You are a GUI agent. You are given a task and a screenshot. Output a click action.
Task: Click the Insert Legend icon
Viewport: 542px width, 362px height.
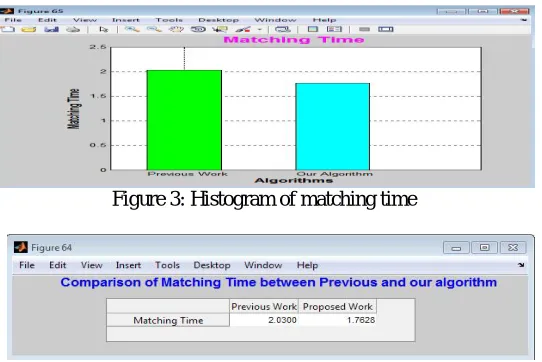tap(334, 29)
